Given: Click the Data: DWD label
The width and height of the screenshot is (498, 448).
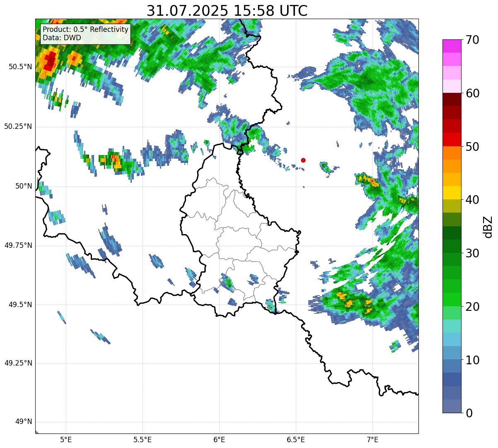Looking at the screenshot, I should (62, 38).
